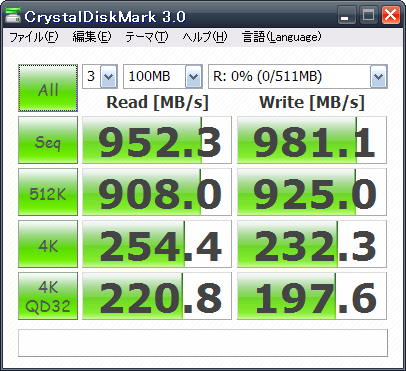Viewport: 406px width, 371px height.
Task: Click the Write [MB/s] column header
Action: click(312, 102)
